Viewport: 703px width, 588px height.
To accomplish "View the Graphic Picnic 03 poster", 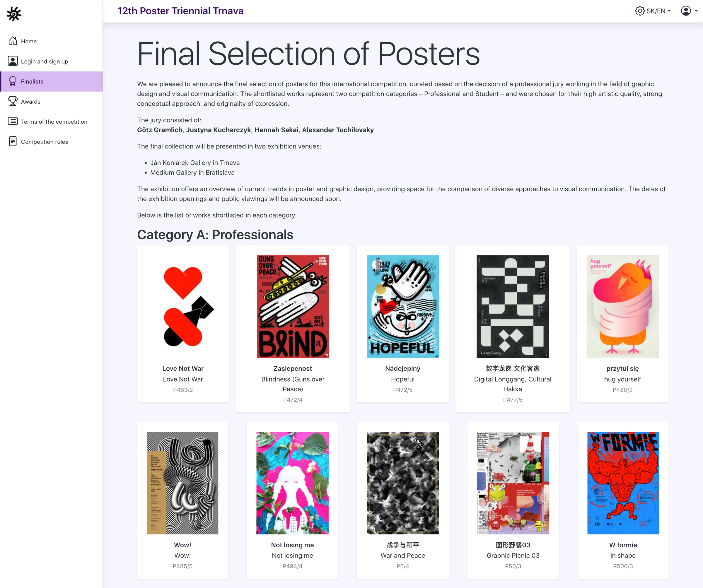I will 513,483.
